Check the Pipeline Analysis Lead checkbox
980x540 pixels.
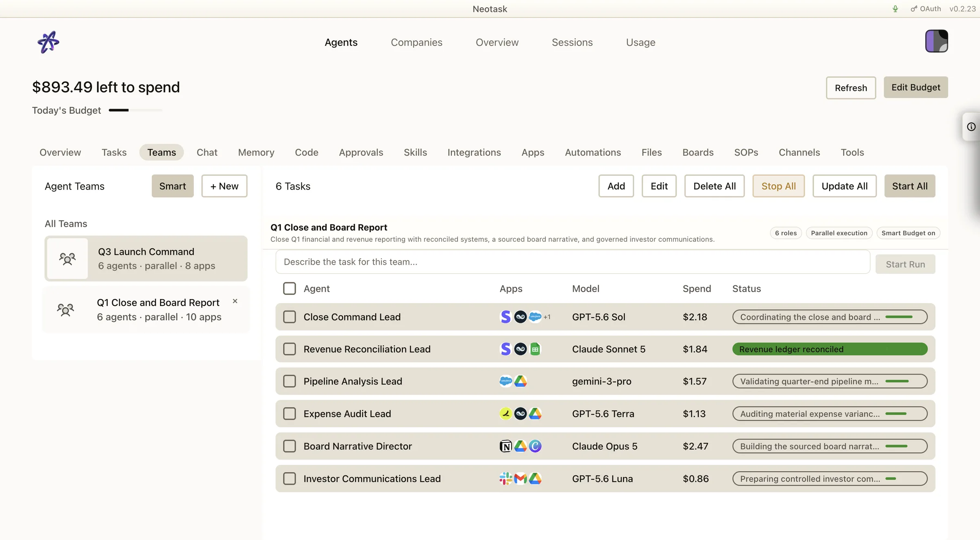(290, 381)
